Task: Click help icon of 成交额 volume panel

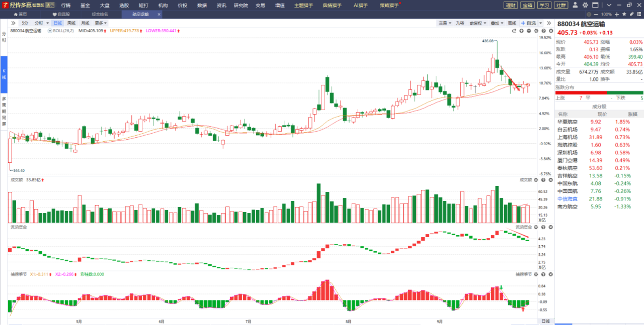Action: coord(543,180)
